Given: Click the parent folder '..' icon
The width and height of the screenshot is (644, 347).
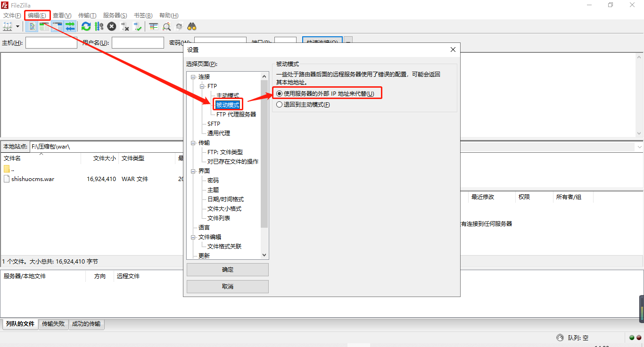Looking at the screenshot, I should tap(7, 169).
